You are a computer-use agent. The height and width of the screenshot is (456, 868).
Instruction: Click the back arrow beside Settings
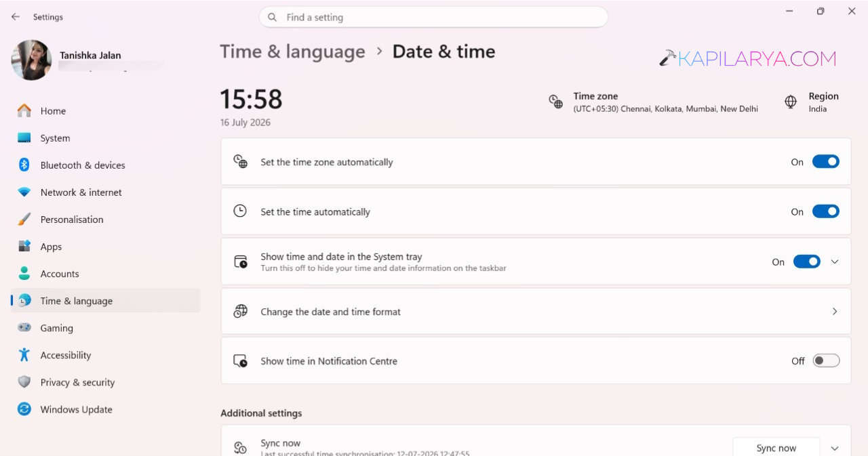(x=16, y=17)
